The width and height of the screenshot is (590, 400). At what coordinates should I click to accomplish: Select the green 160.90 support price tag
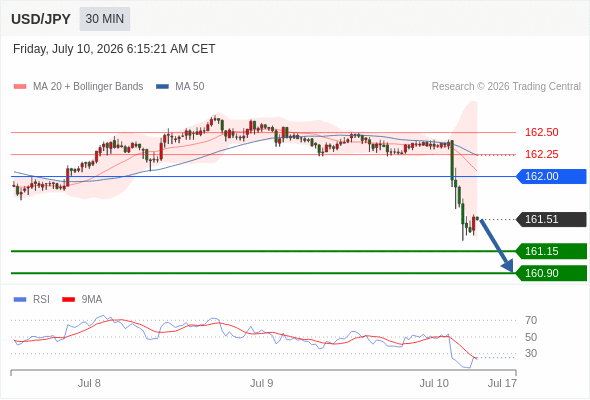tap(551, 273)
